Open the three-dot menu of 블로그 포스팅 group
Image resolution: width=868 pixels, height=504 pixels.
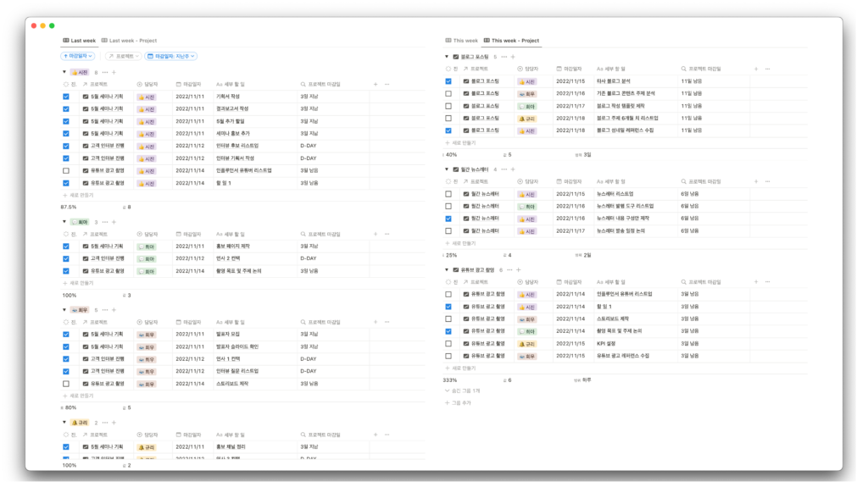(x=504, y=57)
